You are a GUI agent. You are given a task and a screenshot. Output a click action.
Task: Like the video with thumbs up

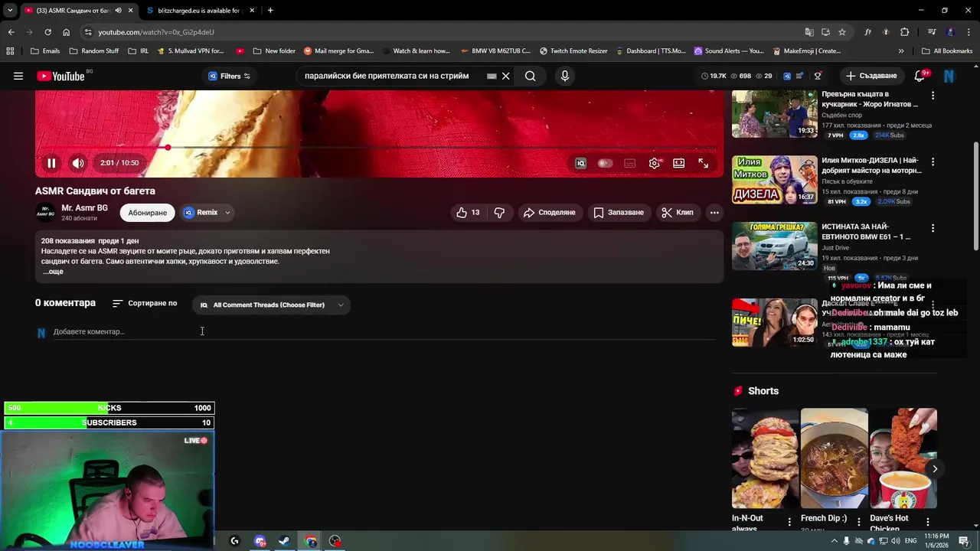pos(468,213)
